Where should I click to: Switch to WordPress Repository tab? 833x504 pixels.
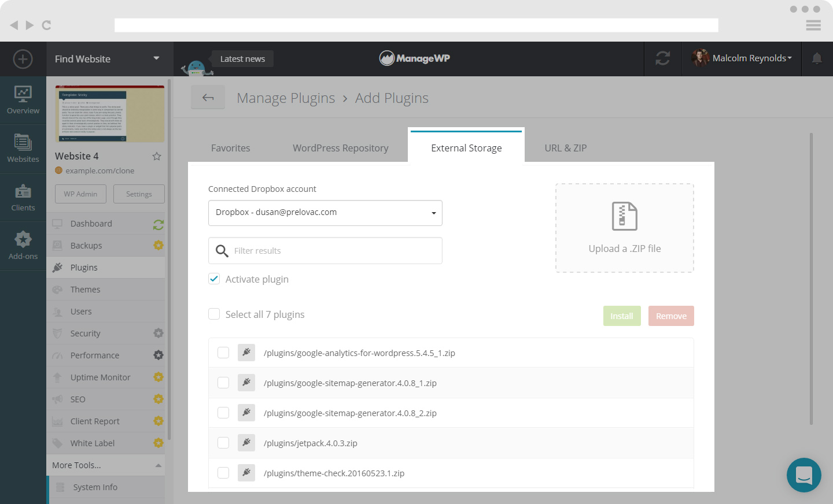[341, 148]
